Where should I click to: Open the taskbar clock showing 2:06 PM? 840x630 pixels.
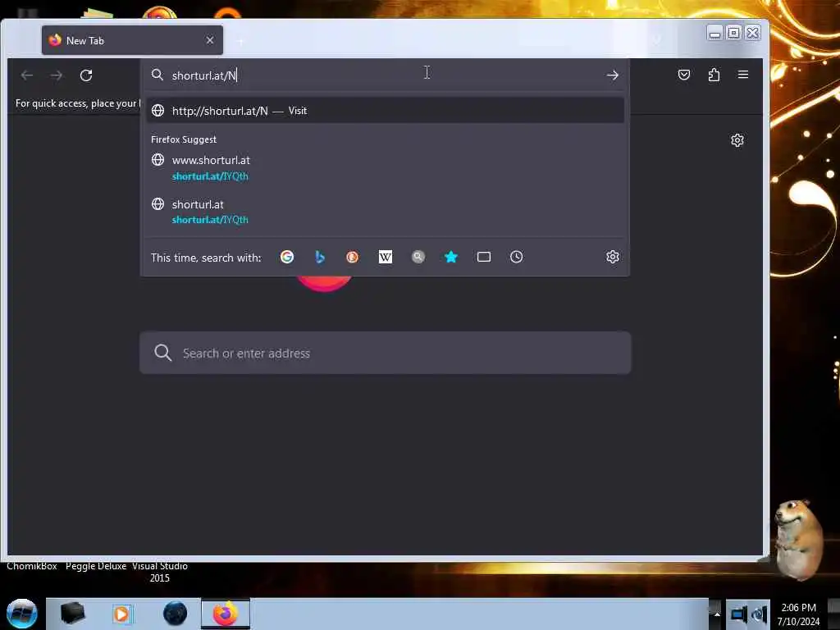pyautogui.click(x=799, y=614)
